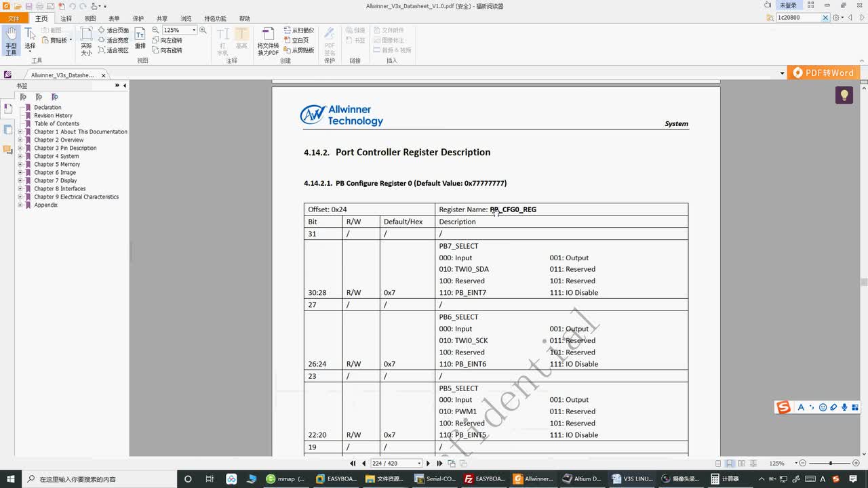The image size is (868, 488).
Task: Zoom in with ribbon magnifier plus
Action: tap(203, 30)
